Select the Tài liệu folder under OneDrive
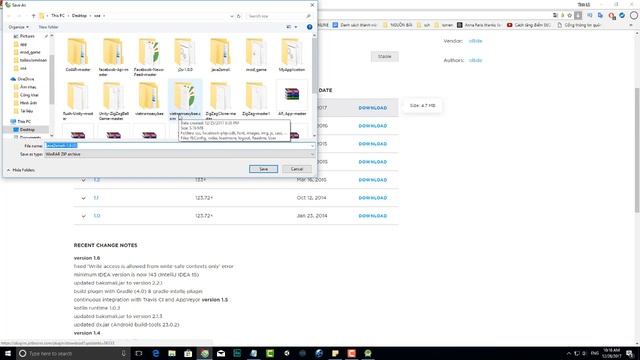 (27, 111)
